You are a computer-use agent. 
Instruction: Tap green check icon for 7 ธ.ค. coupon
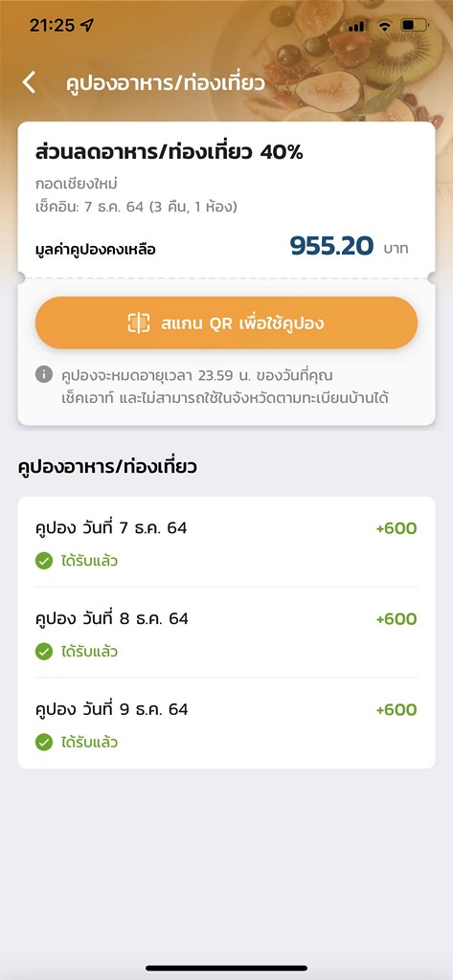[x=44, y=561]
